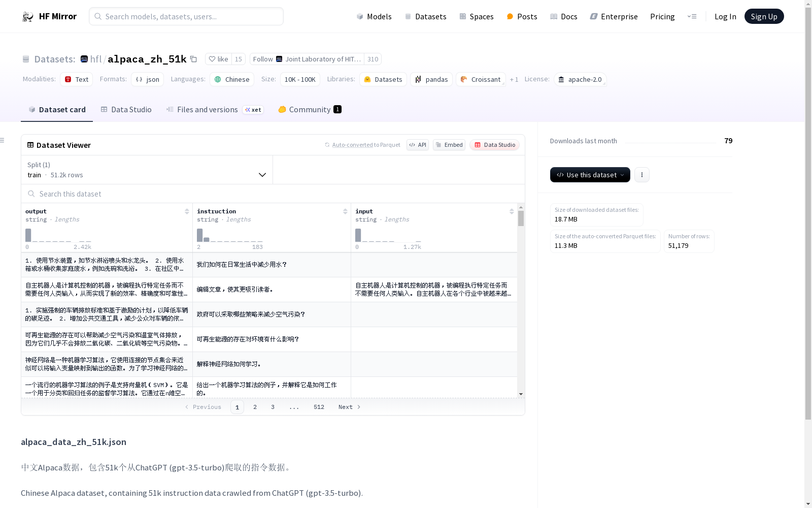Open the API button in viewer

418,145
